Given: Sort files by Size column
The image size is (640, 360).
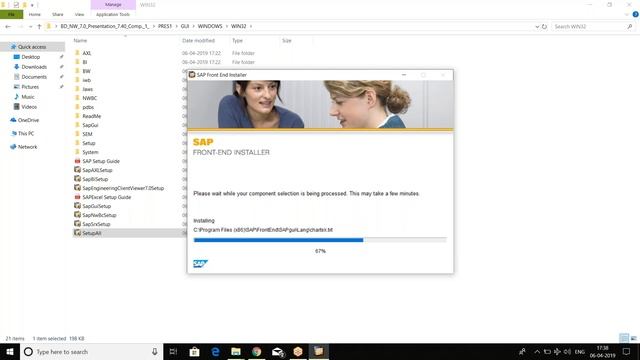Looking at the screenshot, I should pos(287,40).
